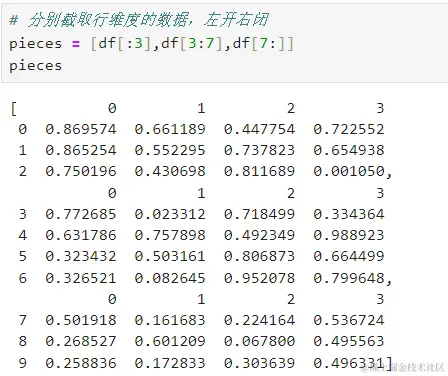
Task: Click value 0.067800 in row 8
Action: [259, 341]
